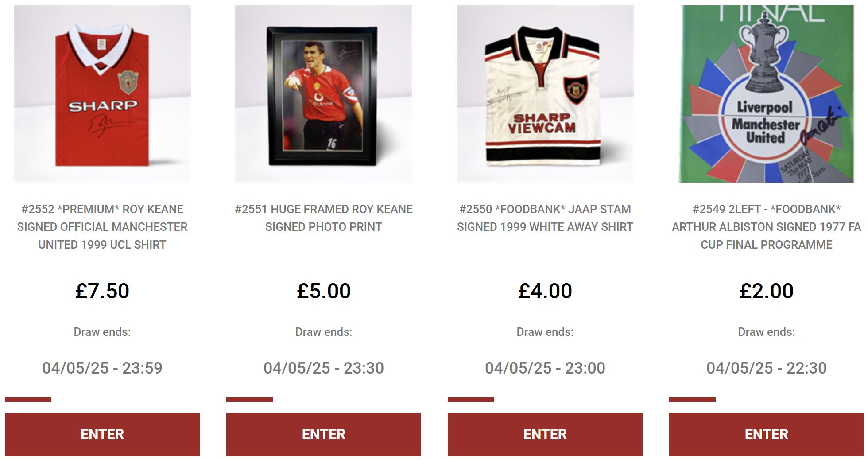Screen dimensions: 868x460
Task: Click ENTER for the £7.50 Roy Keane shirt draw
Action: coord(102,434)
